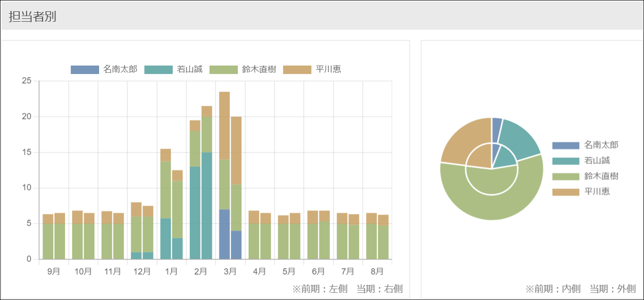
Task: Click blue 名南太郎 segment of March left bar
Action: pos(225,234)
